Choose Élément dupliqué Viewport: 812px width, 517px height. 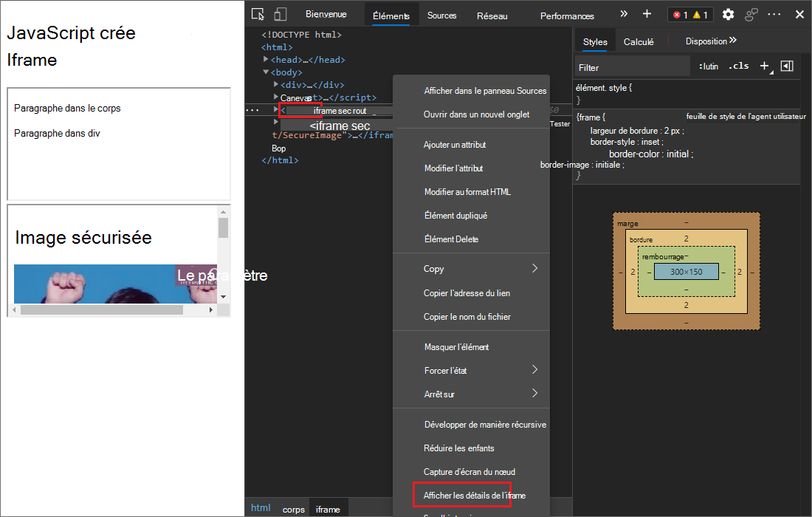pos(471,216)
